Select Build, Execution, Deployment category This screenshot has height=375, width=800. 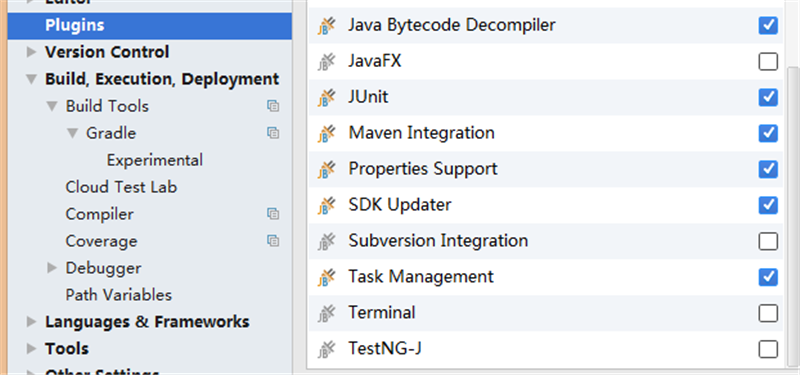162,79
